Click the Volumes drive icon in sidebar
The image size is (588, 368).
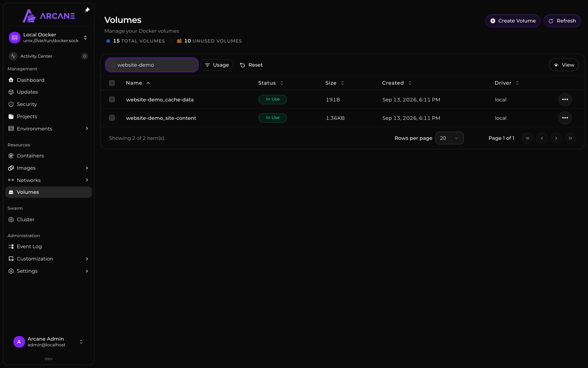coord(11,192)
